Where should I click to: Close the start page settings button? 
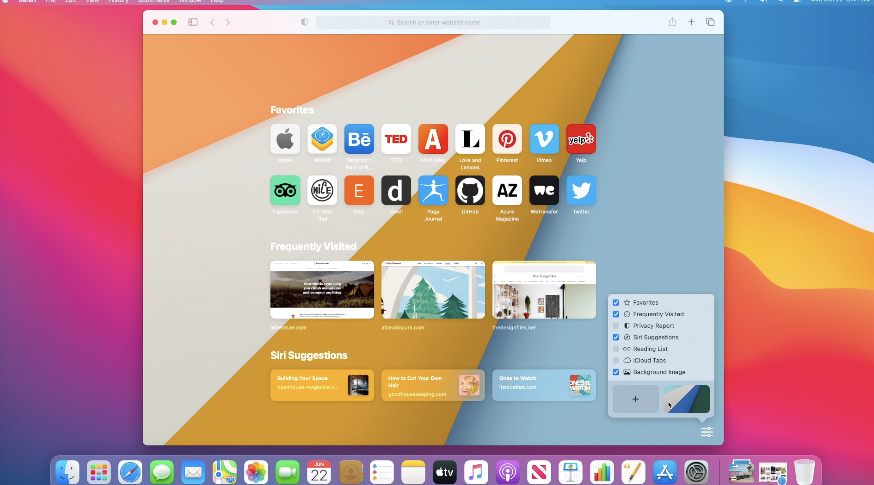707,432
